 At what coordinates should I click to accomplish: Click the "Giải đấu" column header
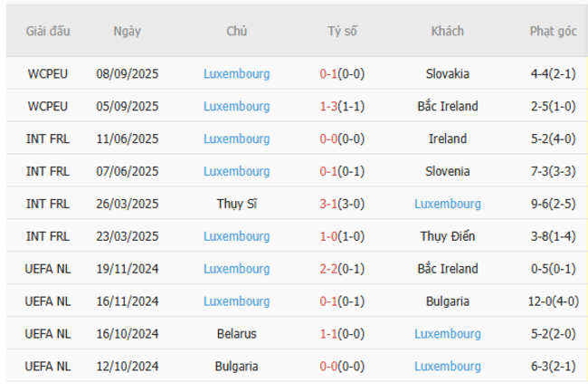[48, 31]
